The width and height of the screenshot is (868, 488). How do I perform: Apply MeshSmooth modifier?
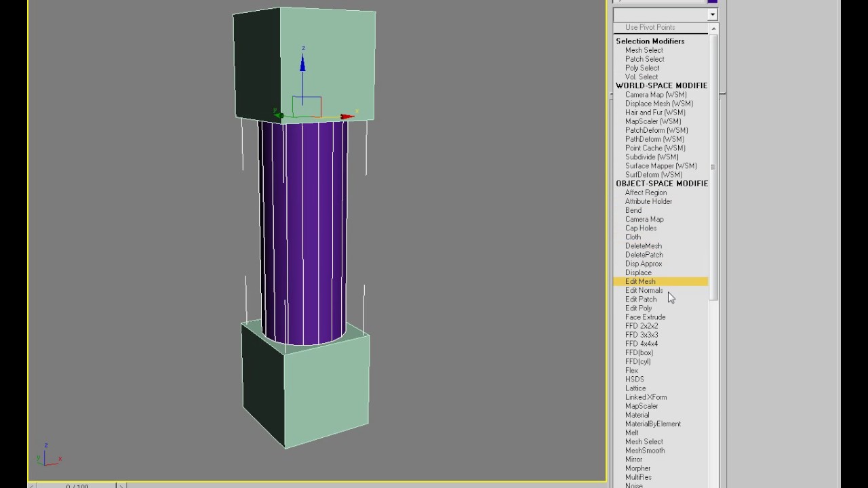tap(644, 450)
